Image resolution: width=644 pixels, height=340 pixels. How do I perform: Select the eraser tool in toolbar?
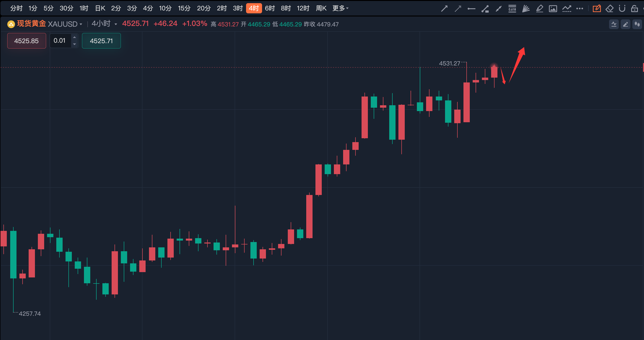click(x=610, y=9)
